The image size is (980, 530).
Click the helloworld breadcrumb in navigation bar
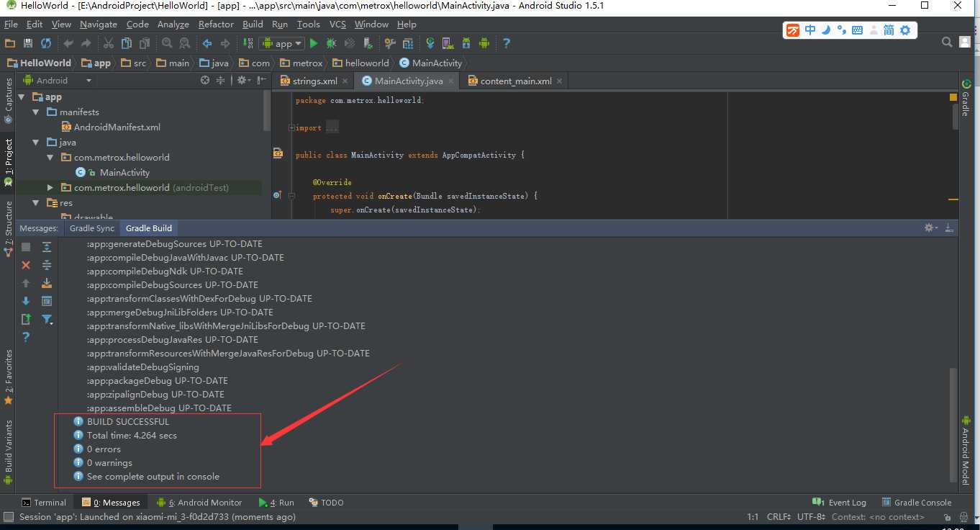360,63
